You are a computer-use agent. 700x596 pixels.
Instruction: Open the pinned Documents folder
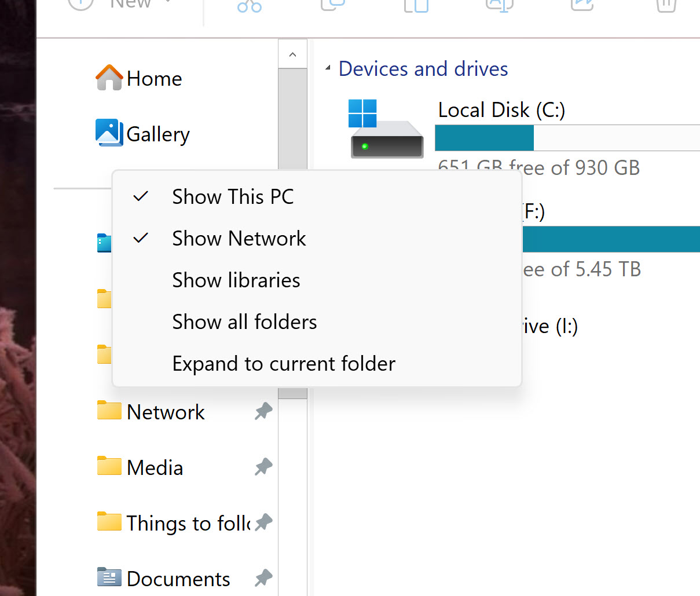(x=178, y=577)
